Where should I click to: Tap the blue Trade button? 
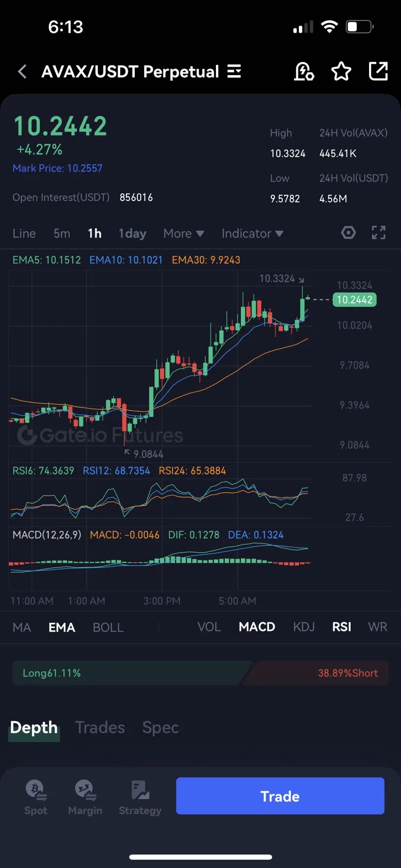tap(280, 796)
